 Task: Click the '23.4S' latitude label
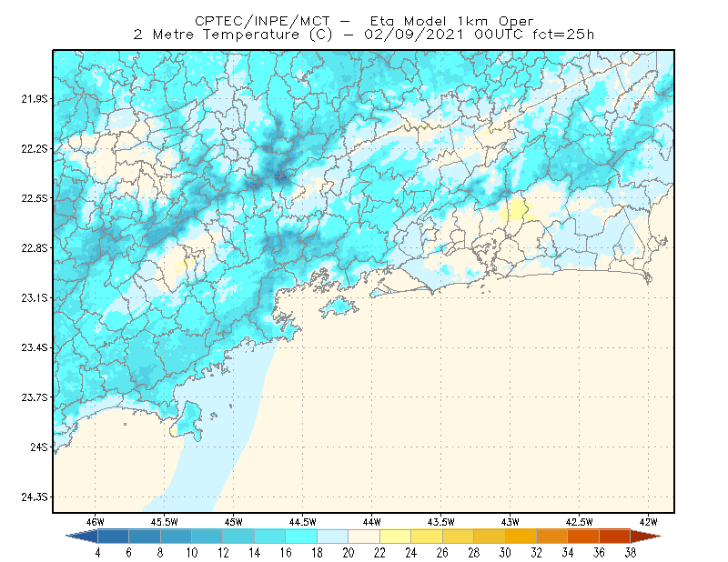34,347
